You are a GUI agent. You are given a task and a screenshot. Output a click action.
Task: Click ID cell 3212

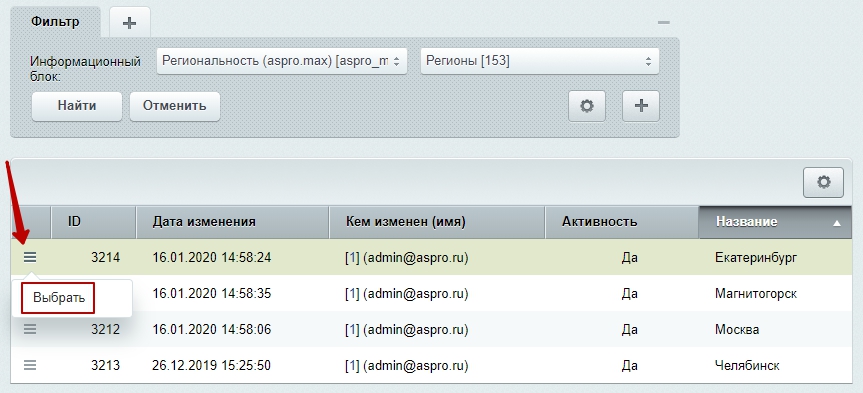(x=105, y=330)
